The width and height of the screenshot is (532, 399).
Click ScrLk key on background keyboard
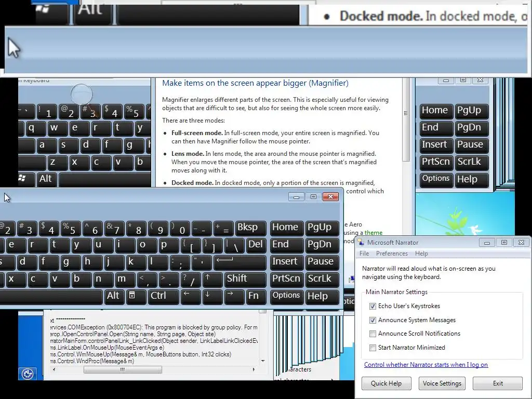click(472, 162)
